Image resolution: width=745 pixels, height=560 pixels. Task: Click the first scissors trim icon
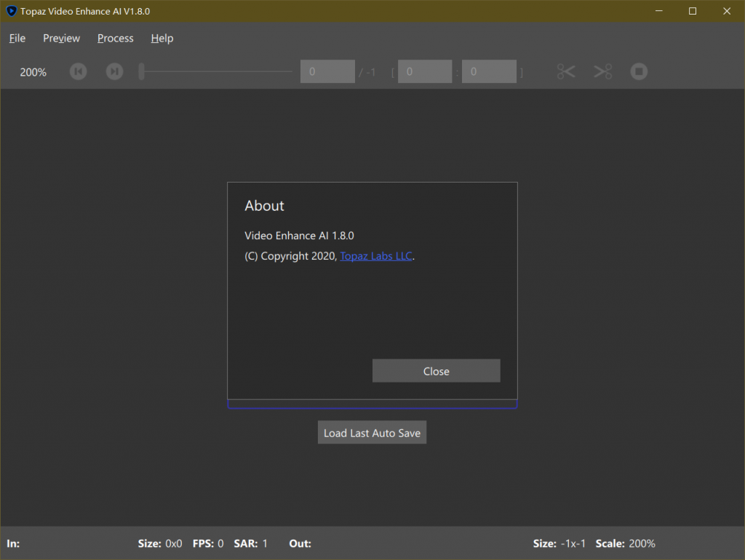click(566, 71)
